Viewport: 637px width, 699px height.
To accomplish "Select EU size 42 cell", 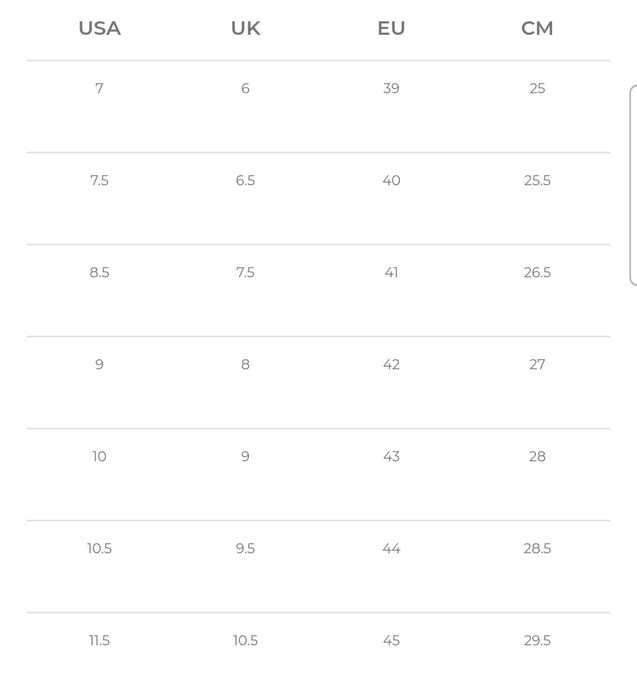I will click(391, 365).
